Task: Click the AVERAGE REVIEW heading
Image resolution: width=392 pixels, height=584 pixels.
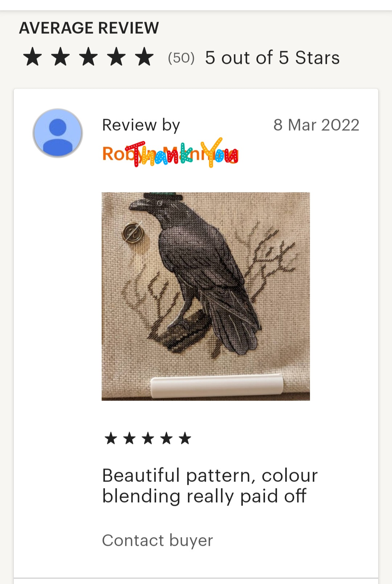Action: (x=89, y=28)
